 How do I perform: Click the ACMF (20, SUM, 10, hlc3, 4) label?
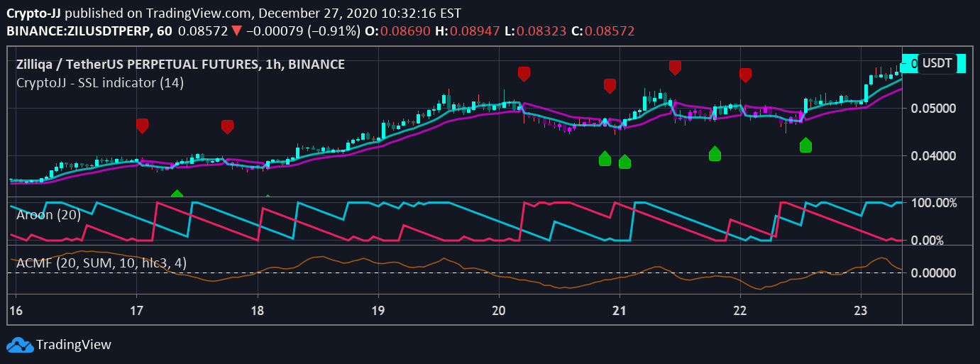101,263
